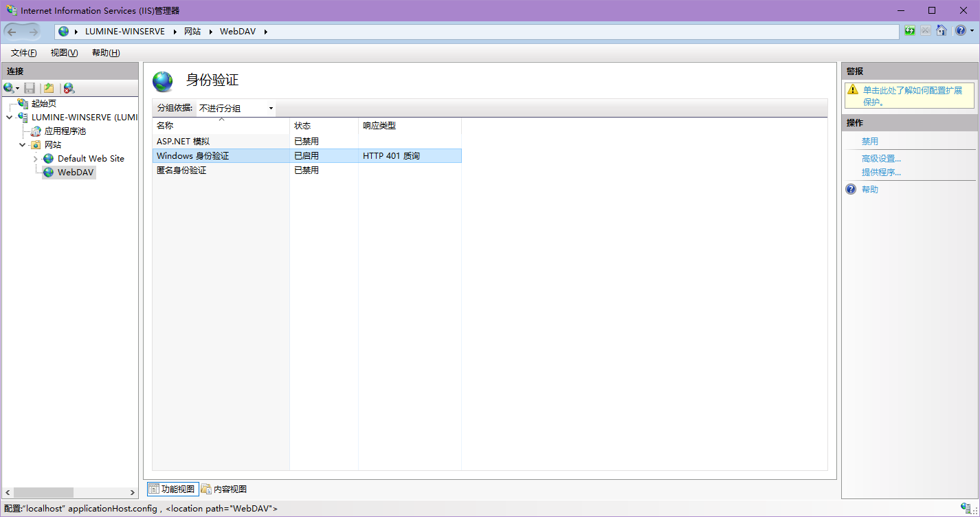Click the green refresh page icon
This screenshot has width=980, height=517.
pyautogui.click(x=910, y=31)
